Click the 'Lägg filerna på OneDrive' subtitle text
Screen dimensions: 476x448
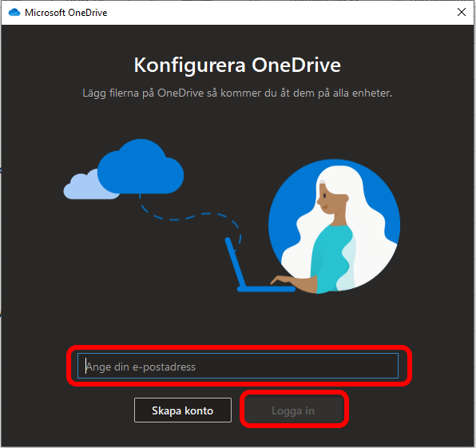(x=237, y=93)
